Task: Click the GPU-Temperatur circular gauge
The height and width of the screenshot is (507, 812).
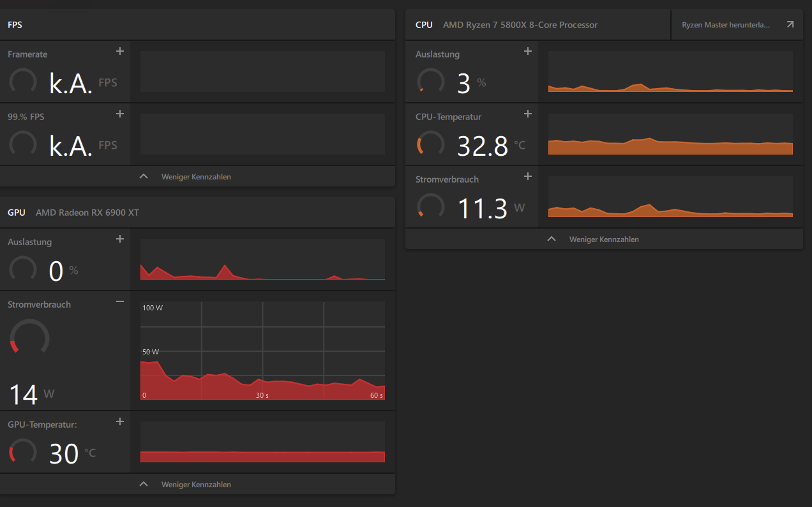Action: (x=23, y=451)
